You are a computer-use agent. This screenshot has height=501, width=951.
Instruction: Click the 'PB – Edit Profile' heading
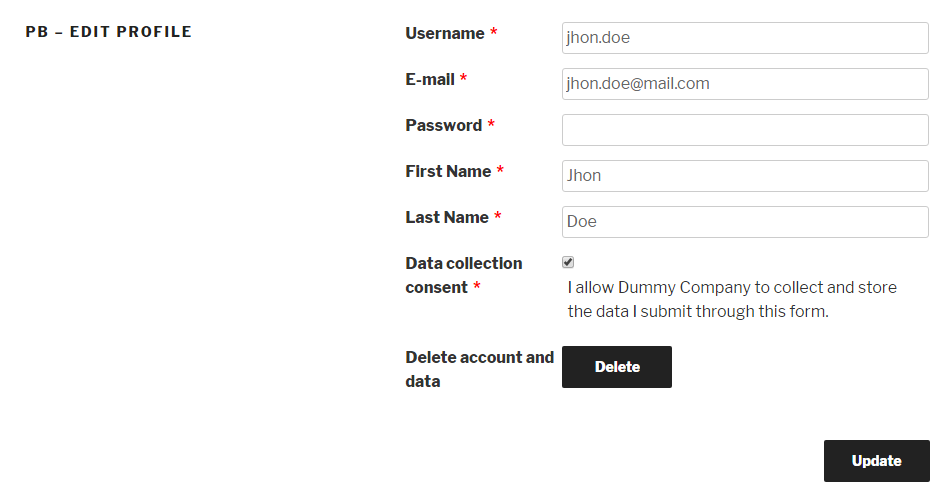click(x=109, y=32)
